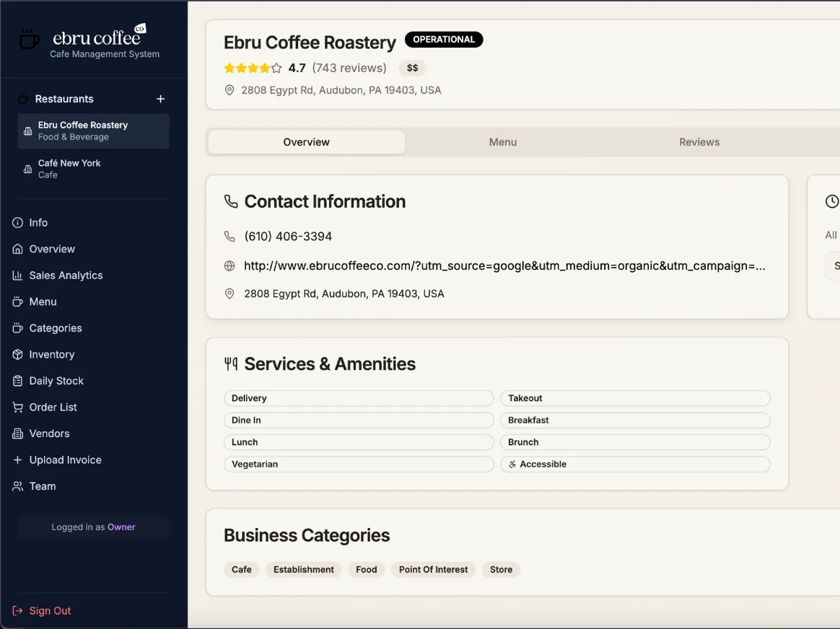Click the Team people icon
This screenshot has height=629, width=840.
click(17, 486)
